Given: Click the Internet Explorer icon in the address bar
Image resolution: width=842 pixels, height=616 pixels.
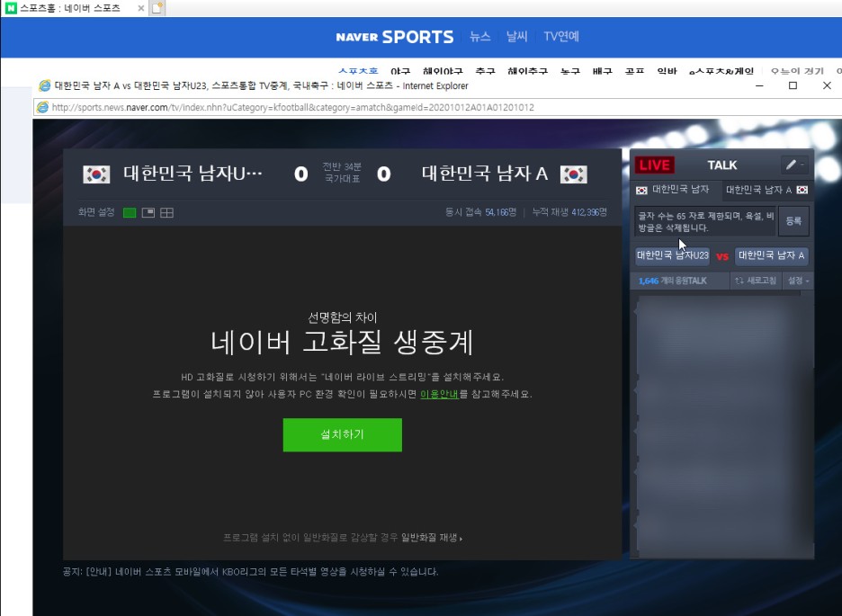Looking at the screenshot, I should click(42, 107).
